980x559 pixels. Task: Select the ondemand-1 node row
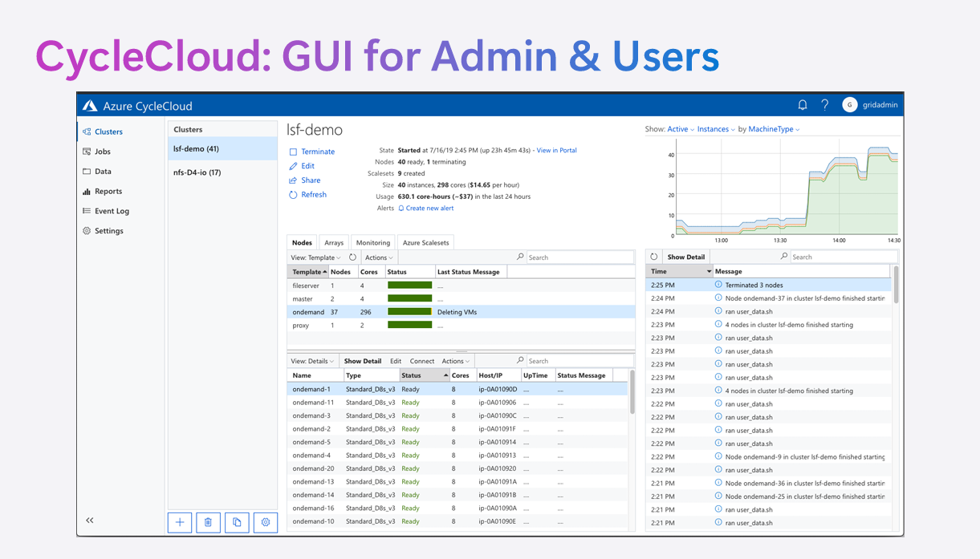click(457, 389)
